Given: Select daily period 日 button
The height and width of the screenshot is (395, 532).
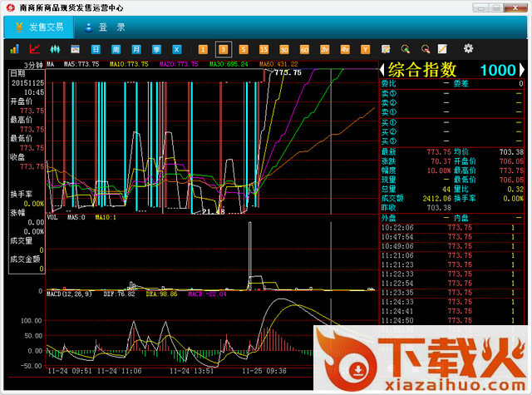Looking at the screenshot, I should (96, 50).
